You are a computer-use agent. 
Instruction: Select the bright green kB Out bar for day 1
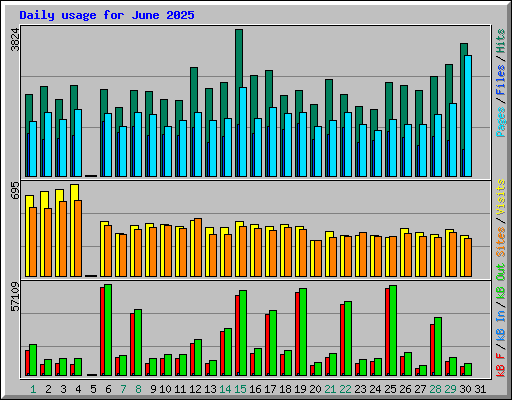pos(33,360)
